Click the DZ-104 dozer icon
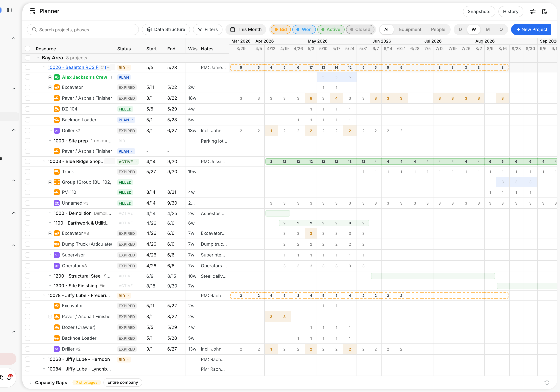This screenshot has width=560, height=392. pos(57,109)
